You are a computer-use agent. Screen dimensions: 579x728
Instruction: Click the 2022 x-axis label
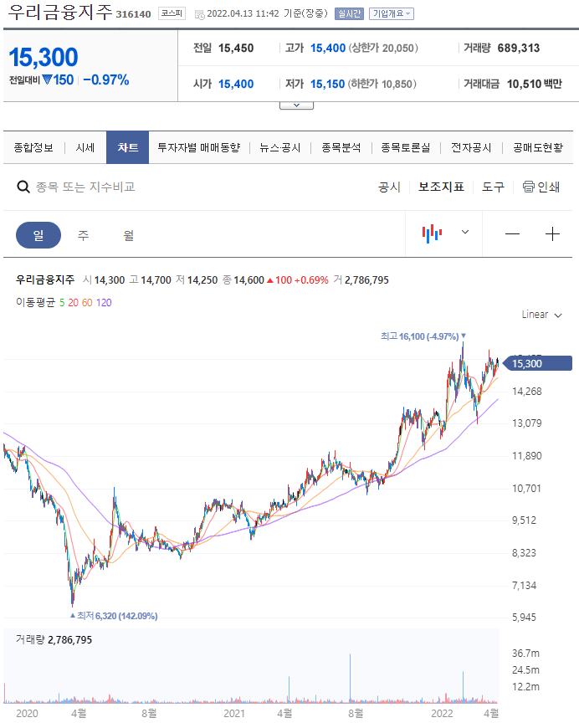pos(442,714)
